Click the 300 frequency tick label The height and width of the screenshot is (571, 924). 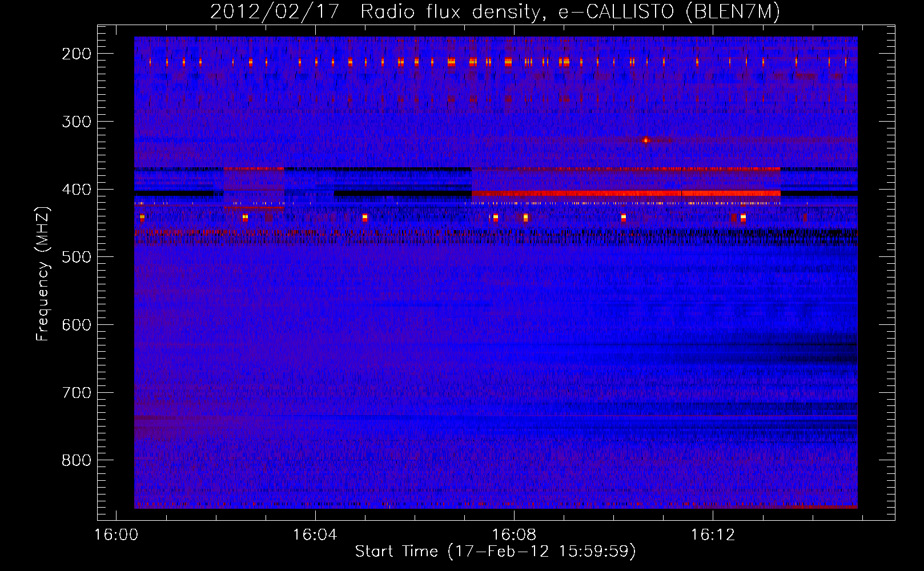(x=76, y=122)
